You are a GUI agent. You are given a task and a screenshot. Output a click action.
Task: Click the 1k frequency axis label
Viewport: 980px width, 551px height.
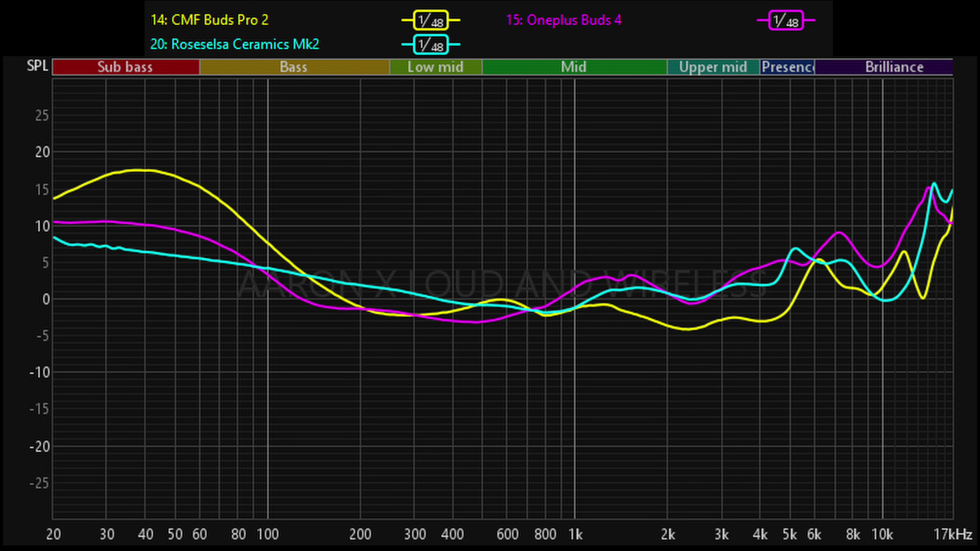[576, 534]
